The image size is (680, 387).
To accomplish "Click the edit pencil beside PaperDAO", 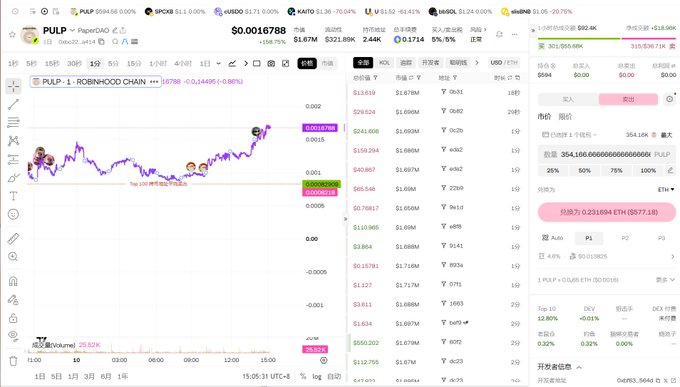I will 115,30.
